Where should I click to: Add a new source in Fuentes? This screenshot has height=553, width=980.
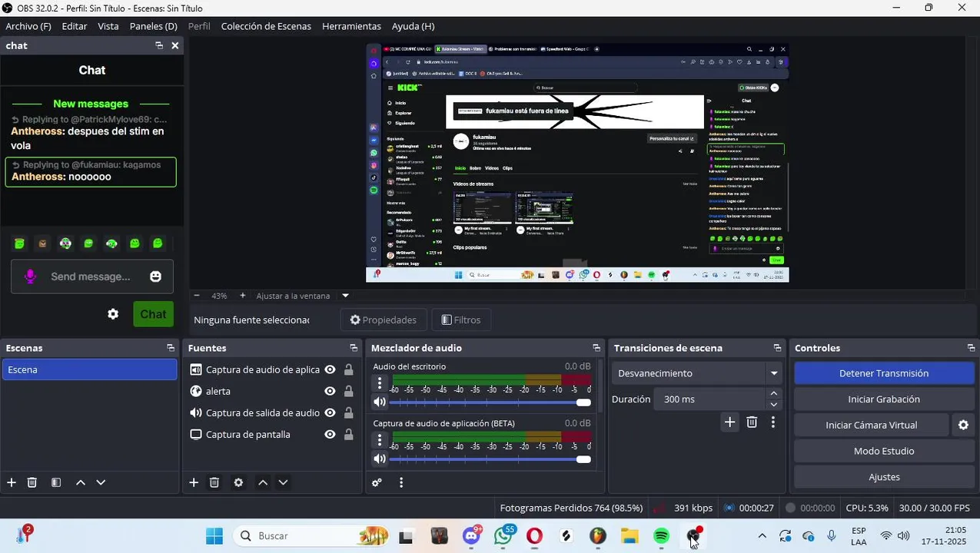(x=194, y=482)
